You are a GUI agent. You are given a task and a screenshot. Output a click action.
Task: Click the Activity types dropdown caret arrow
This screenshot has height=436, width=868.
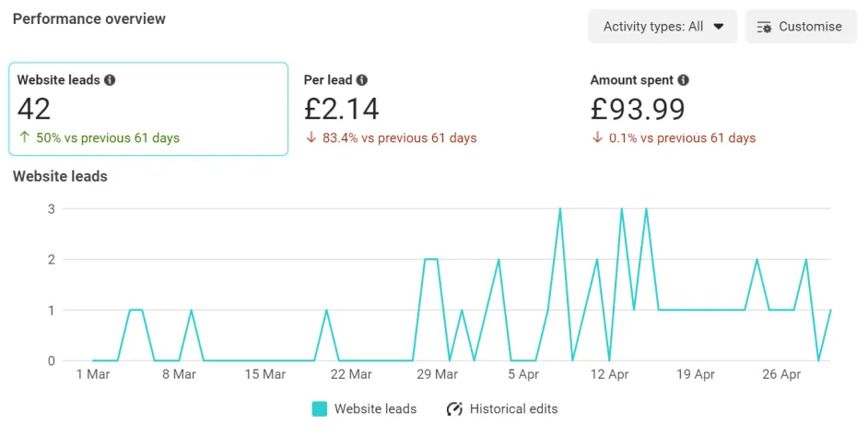pos(719,27)
